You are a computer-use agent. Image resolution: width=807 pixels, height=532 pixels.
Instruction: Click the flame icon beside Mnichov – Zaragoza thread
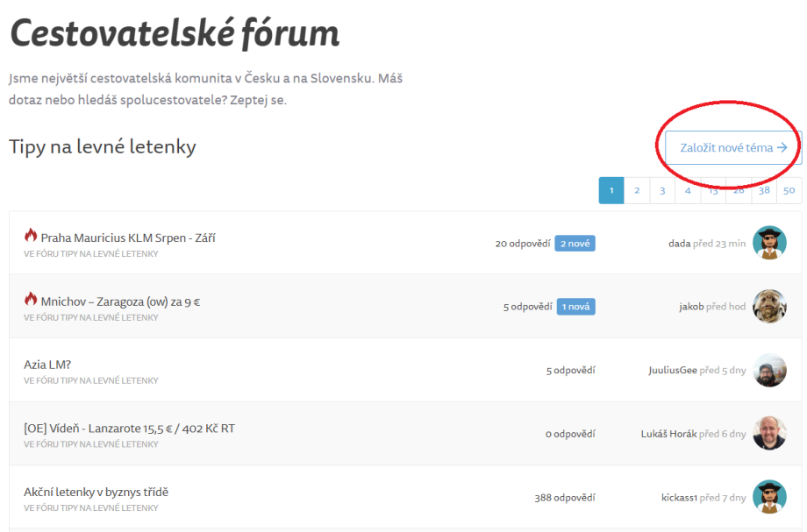[x=31, y=300]
